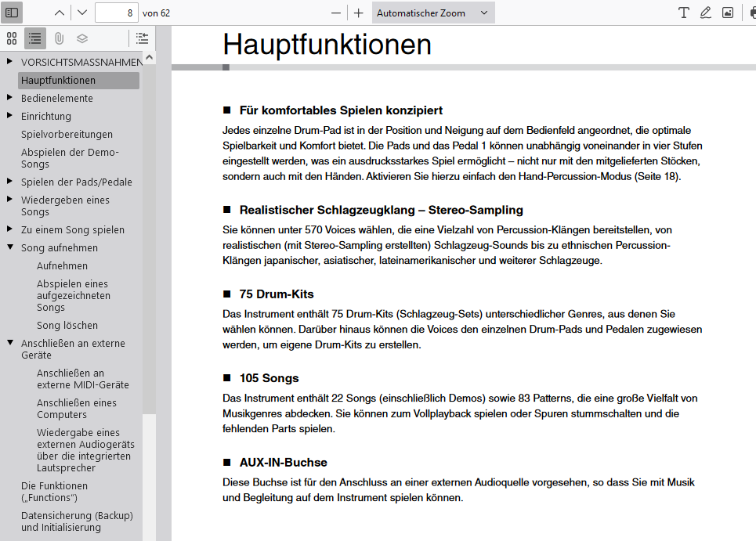
Task: Go to next page arrow
Action: pos(82,13)
